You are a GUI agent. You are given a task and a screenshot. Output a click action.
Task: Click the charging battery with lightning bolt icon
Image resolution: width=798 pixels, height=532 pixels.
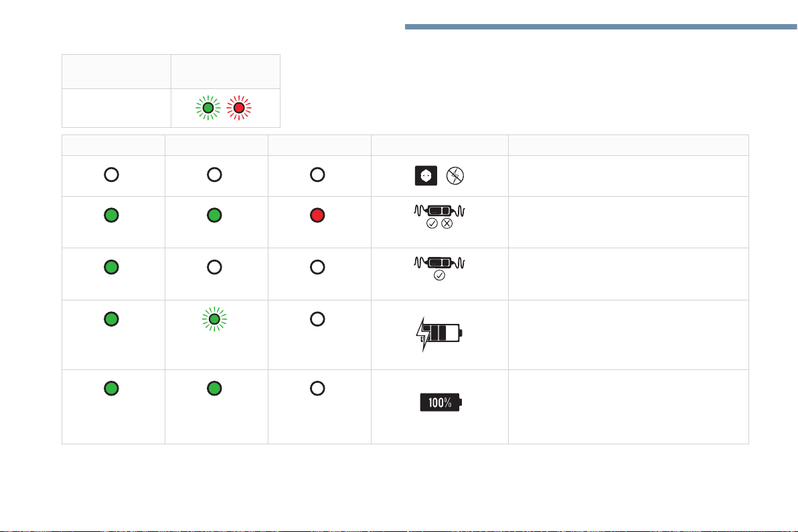pyautogui.click(x=438, y=334)
